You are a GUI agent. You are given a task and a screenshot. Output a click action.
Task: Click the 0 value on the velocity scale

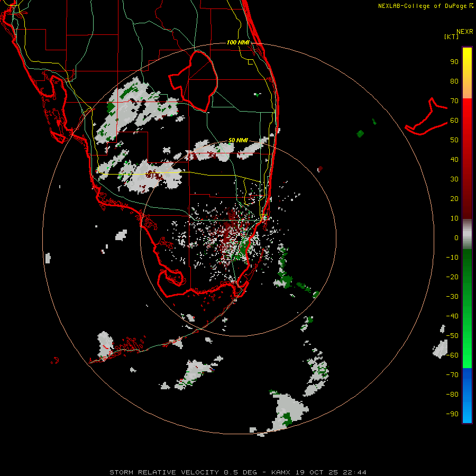click(456, 237)
